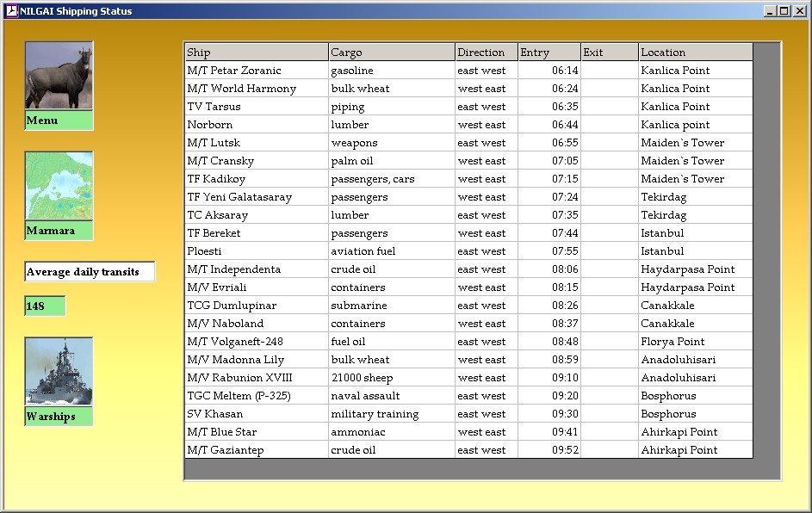Screen dimensions: 812x513
Task: Click the nilgai antelope Menu image
Action: pyautogui.click(x=59, y=76)
